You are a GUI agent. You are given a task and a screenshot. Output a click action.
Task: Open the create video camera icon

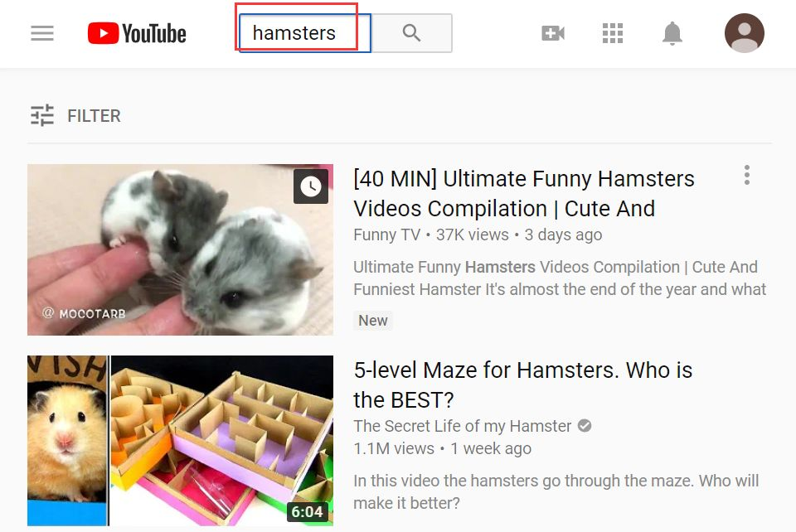(x=553, y=33)
